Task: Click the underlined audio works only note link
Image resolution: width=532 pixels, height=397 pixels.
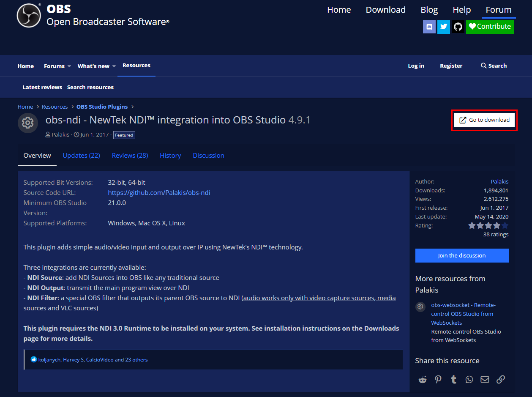Action: [210, 303]
